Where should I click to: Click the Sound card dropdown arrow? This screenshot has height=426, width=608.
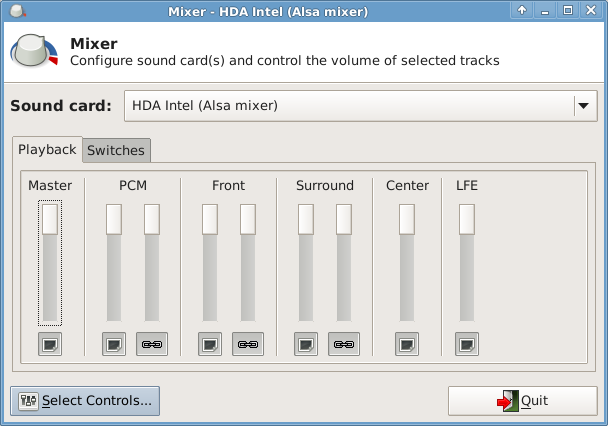pos(582,106)
